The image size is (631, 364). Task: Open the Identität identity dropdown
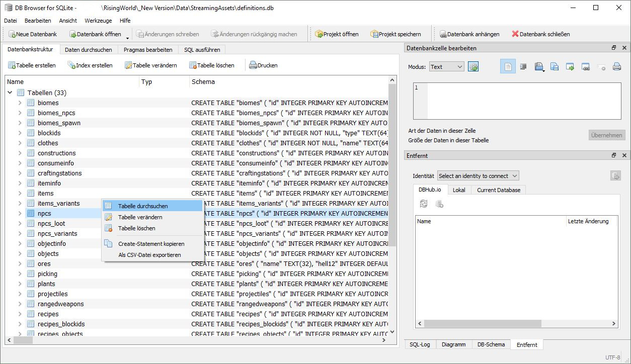[478, 176]
